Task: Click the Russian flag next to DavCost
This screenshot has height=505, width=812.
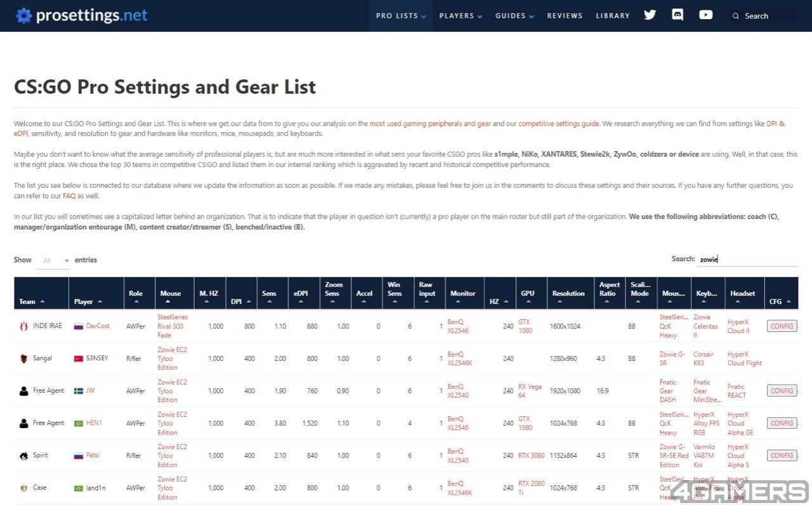Action: [x=79, y=326]
